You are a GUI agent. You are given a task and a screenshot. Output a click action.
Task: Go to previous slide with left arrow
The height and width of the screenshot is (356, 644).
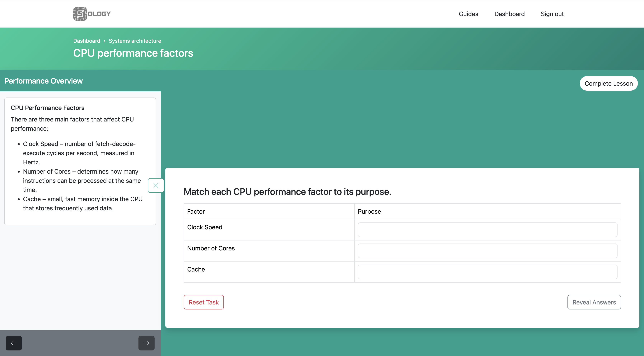(14, 343)
